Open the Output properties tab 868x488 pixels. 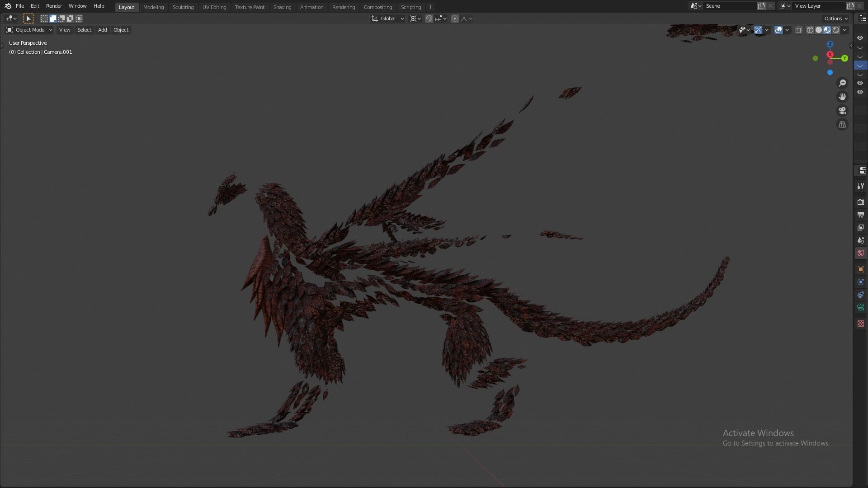coord(861,215)
